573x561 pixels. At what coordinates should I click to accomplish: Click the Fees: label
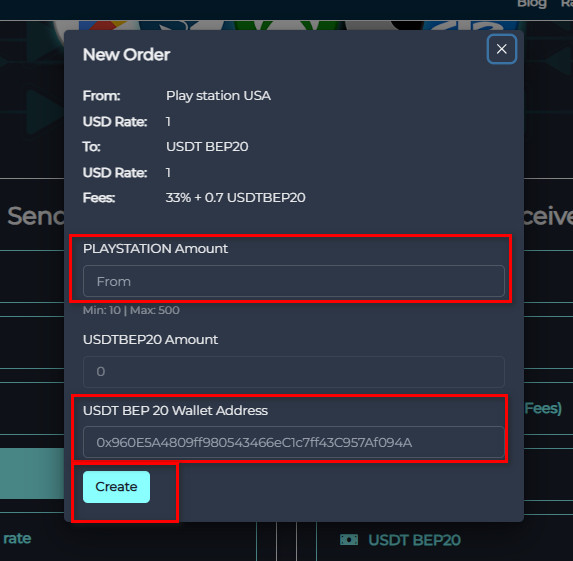point(99,198)
